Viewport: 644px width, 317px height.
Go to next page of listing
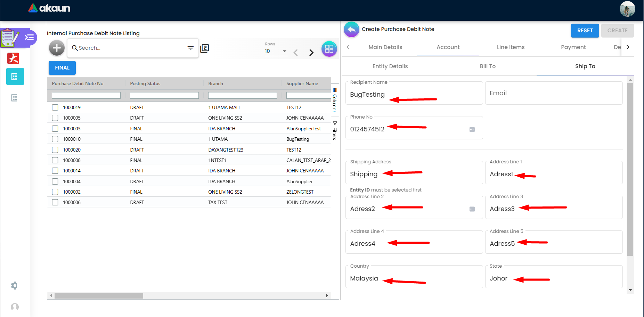(x=311, y=52)
